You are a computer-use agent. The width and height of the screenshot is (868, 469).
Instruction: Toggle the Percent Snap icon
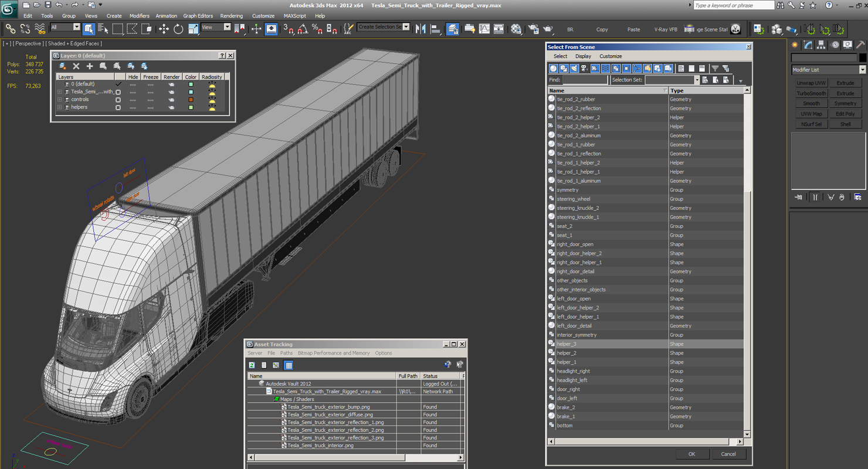[317, 28]
